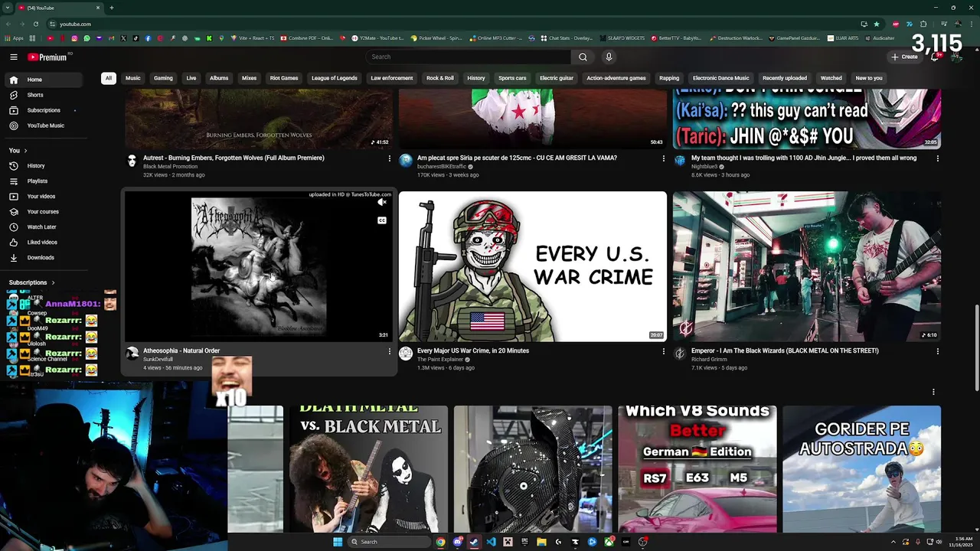Click Windows taskbar search box
This screenshot has width=980, height=551.
point(389,542)
